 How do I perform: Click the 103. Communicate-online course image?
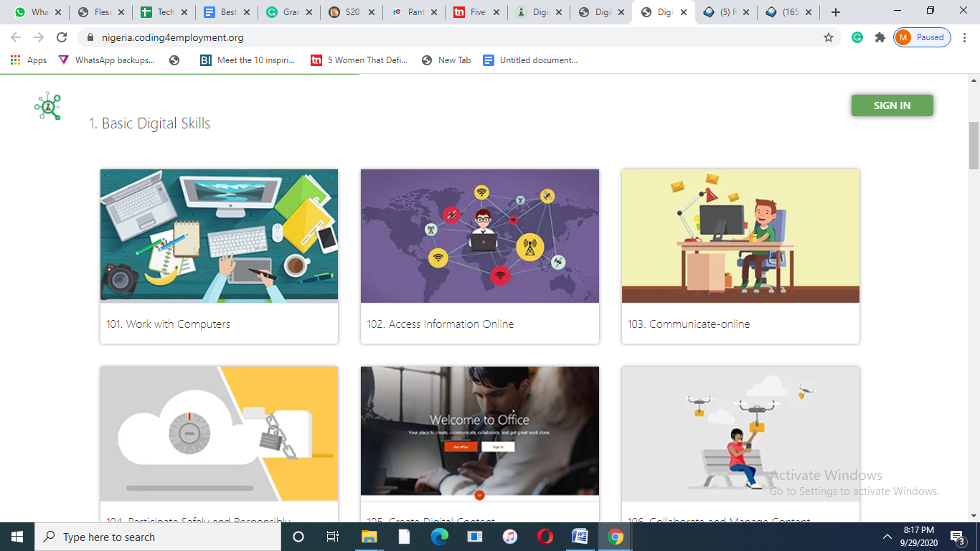coord(740,236)
